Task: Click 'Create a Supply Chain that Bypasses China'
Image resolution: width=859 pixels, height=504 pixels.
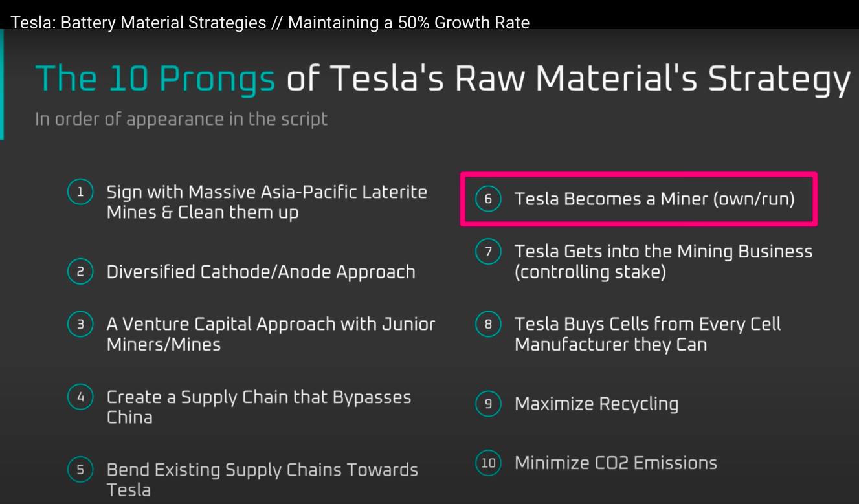Action: point(259,407)
